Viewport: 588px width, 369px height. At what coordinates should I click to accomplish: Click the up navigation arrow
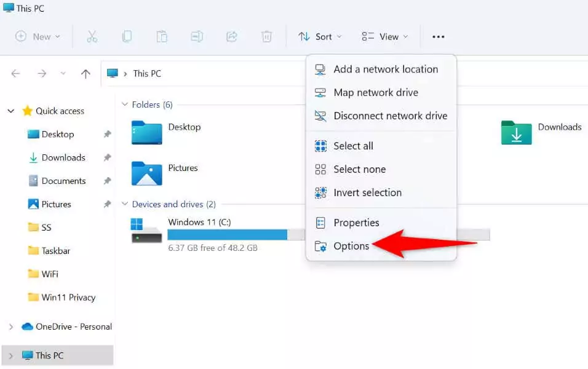(85, 73)
